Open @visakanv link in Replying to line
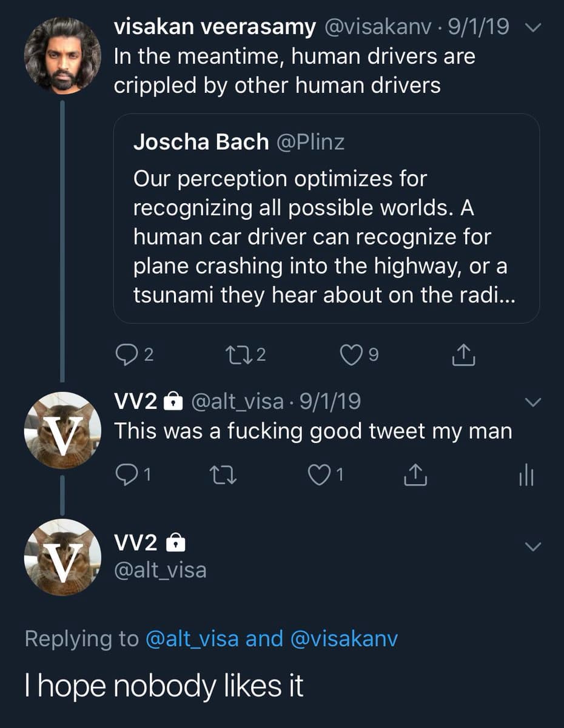The width and height of the screenshot is (564, 728). click(344, 638)
